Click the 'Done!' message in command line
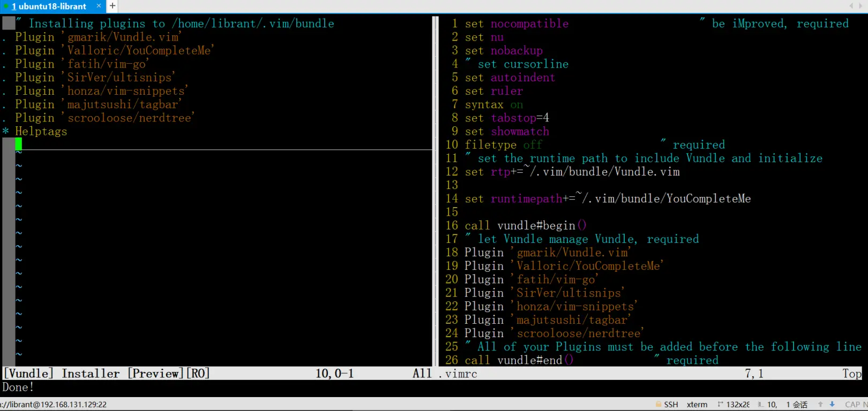Screen dimensions: 868x411 pyautogui.click(x=18, y=387)
